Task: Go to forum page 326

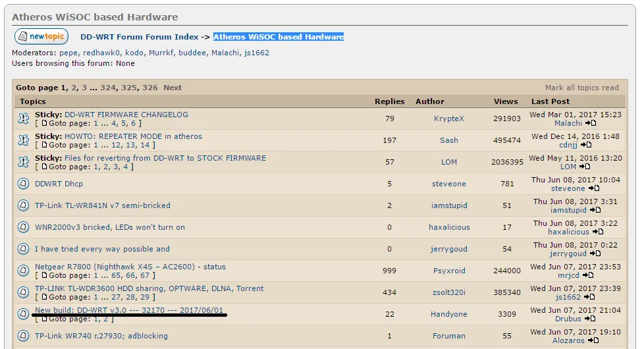Action: pyautogui.click(x=150, y=88)
